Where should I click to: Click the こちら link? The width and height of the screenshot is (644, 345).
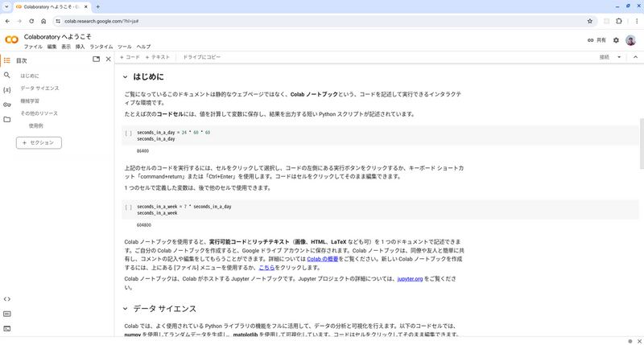[x=266, y=268]
